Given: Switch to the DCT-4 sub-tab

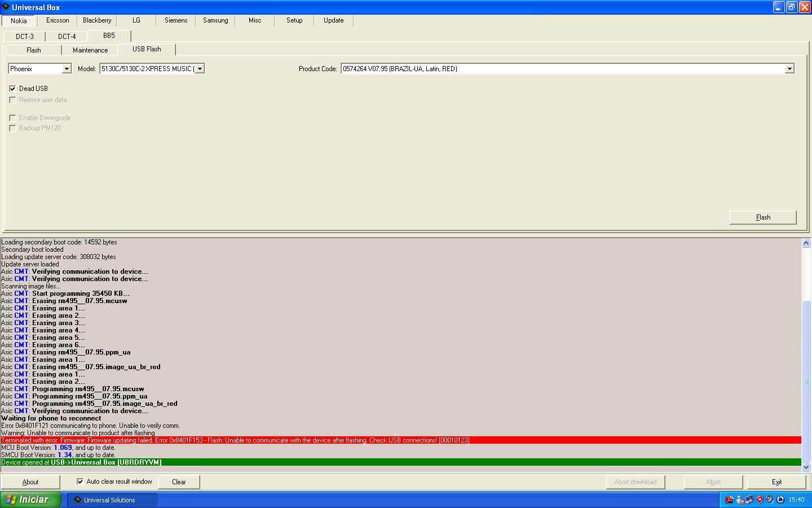Looking at the screenshot, I should click(x=67, y=37).
